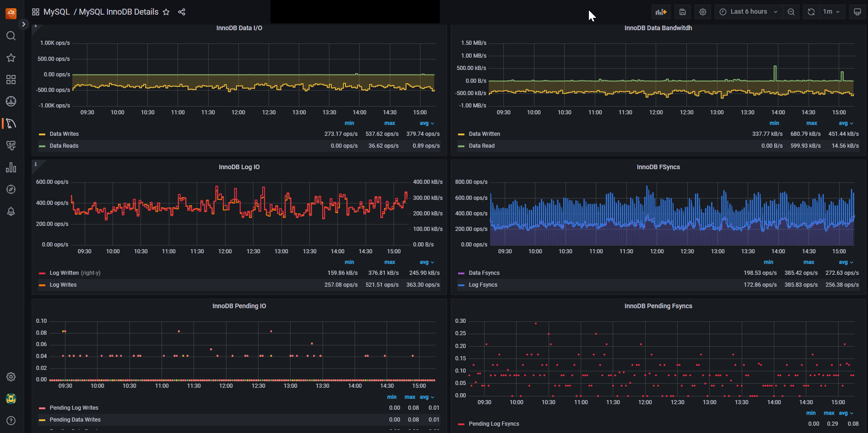Sort InnoDB Data Bandwidth legend by avg
868x433 pixels.
click(x=846, y=123)
